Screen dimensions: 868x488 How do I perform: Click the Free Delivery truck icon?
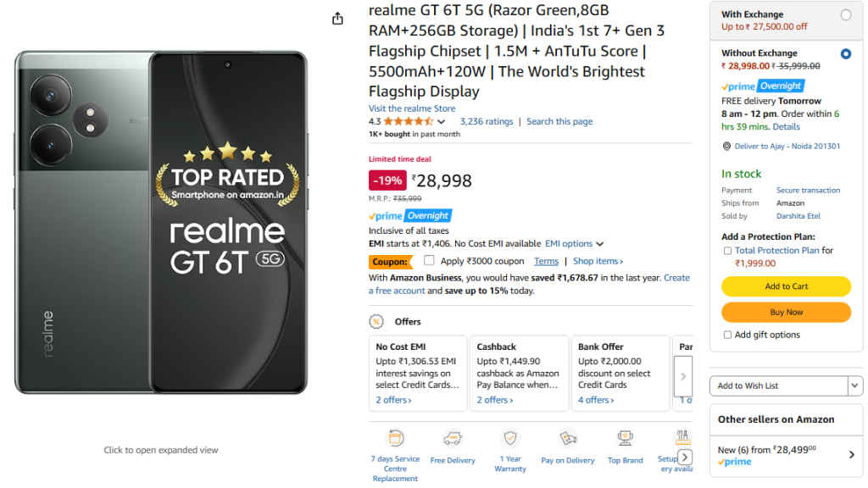tap(453, 438)
